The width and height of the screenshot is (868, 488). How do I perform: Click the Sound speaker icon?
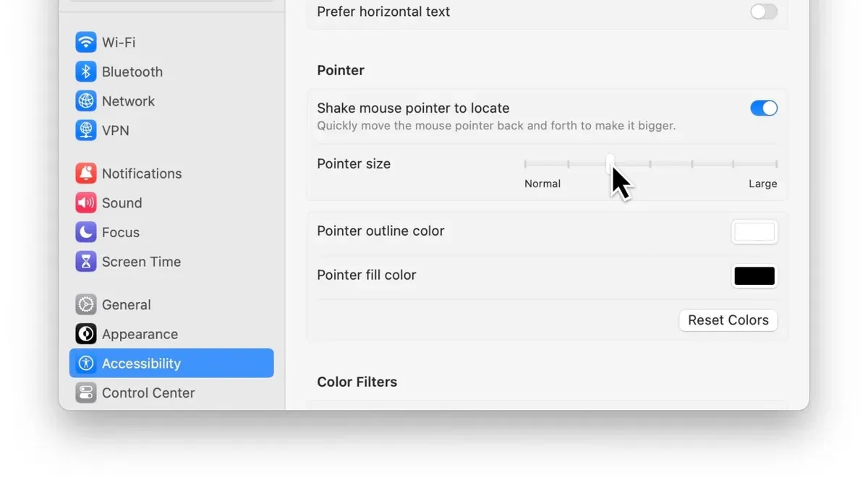[86, 203]
